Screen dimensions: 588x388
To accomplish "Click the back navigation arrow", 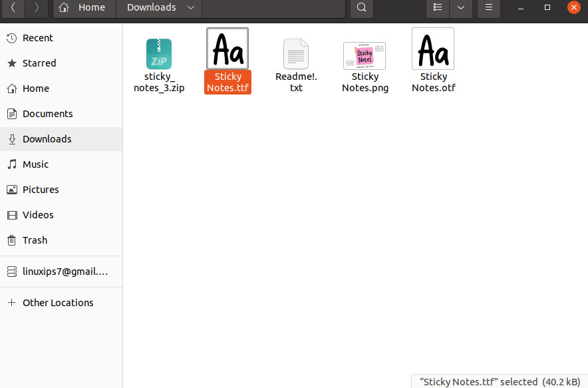I will pyautogui.click(x=13, y=9).
